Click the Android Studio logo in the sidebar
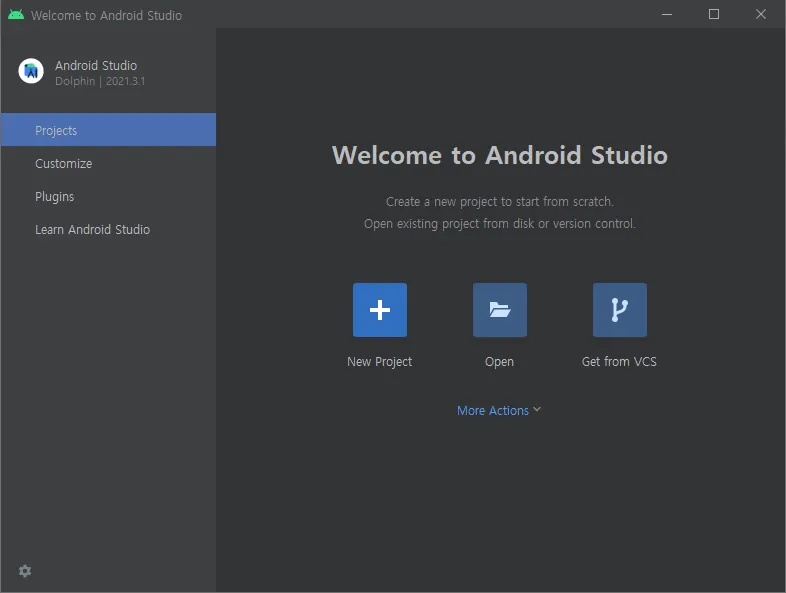The height and width of the screenshot is (593, 786). point(31,71)
